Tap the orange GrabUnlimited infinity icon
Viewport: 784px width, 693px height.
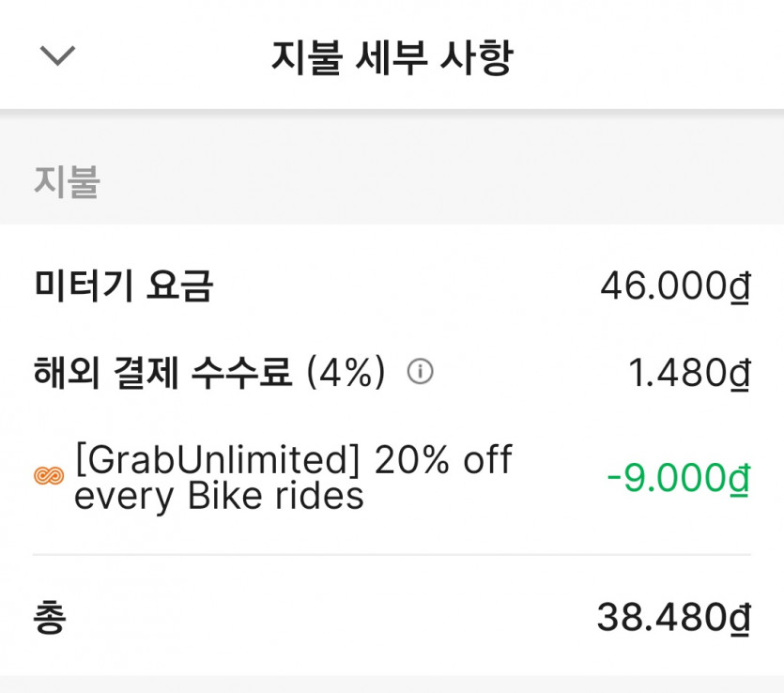(x=48, y=477)
